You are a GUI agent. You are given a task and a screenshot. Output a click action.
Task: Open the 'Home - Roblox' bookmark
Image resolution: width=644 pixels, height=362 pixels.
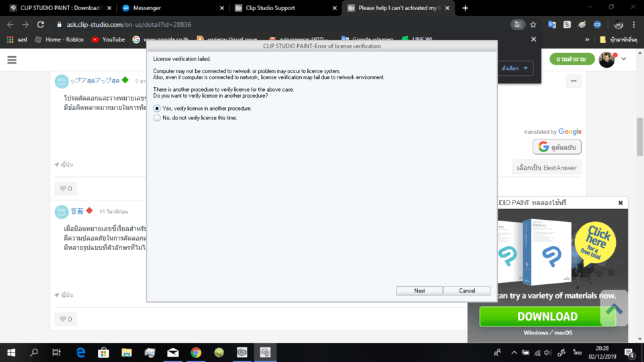[59, 40]
